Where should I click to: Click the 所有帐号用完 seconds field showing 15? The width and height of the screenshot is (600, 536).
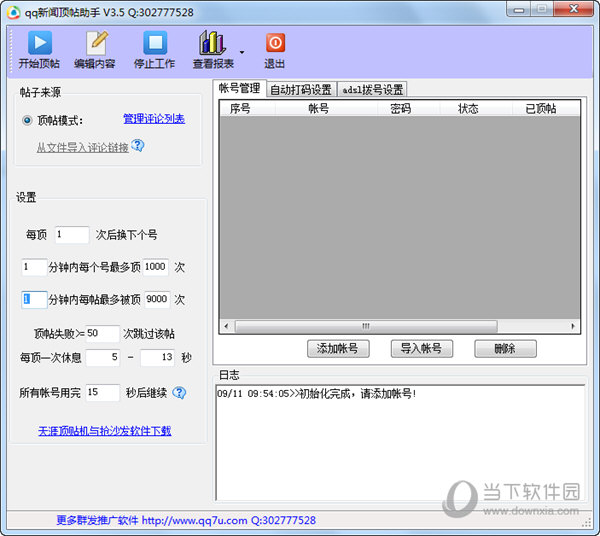(x=103, y=392)
